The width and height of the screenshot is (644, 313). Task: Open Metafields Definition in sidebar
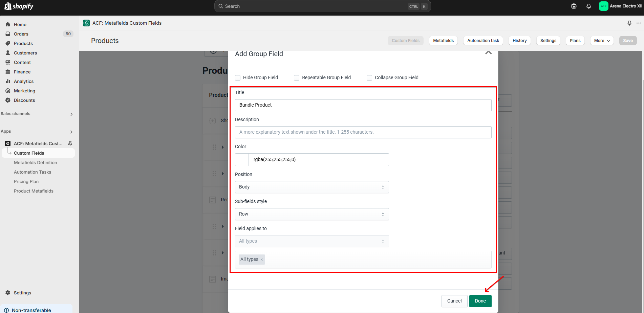coord(36,162)
